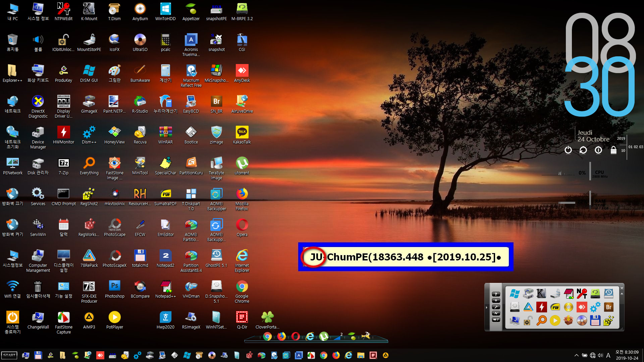The height and width of the screenshot is (362, 644).
Task: Select the R-Studio desktop icon
Action: point(140,104)
